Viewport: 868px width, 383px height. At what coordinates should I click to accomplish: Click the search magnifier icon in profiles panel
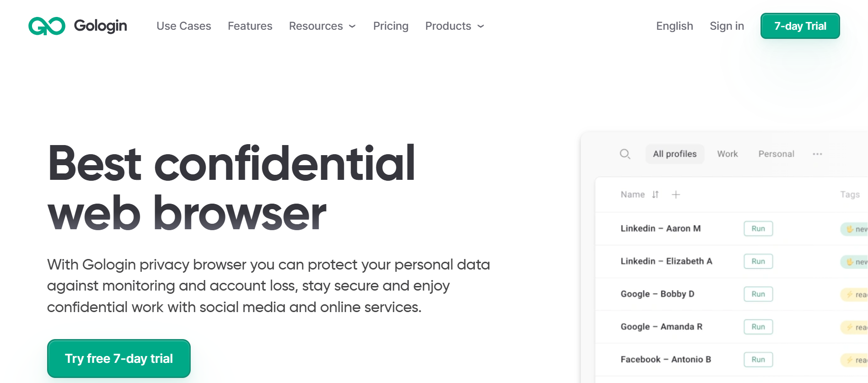pos(625,154)
